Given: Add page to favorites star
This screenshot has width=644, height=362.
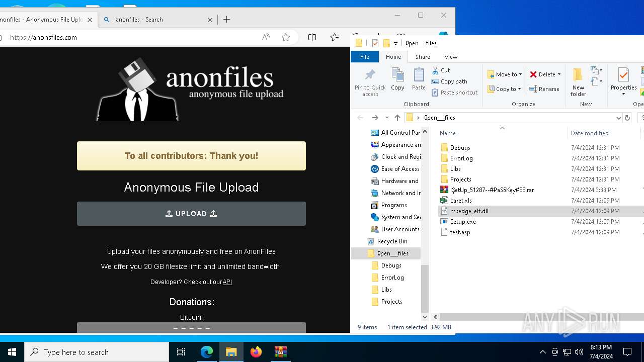Looking at the screenshot, I should (286, 37).
